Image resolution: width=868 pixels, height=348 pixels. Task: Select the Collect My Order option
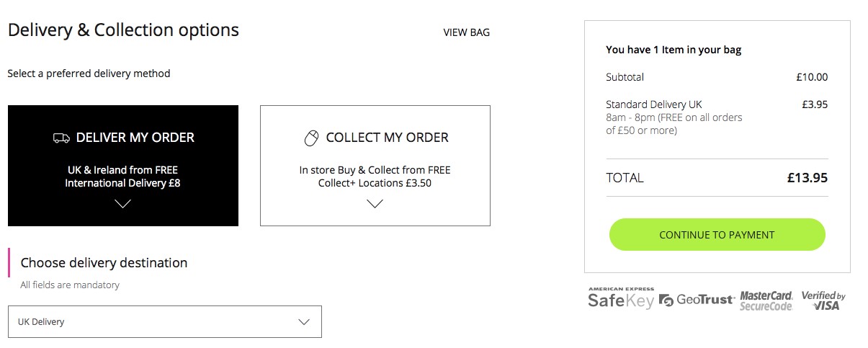(x=375, y=166)
